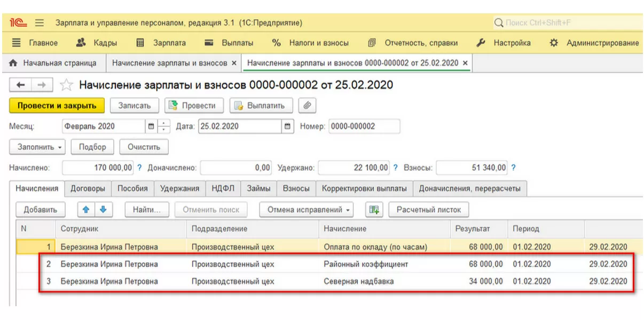Close the Начисление зарплаты и взносов list tab

pyautogui.click(x=234, y=63)
